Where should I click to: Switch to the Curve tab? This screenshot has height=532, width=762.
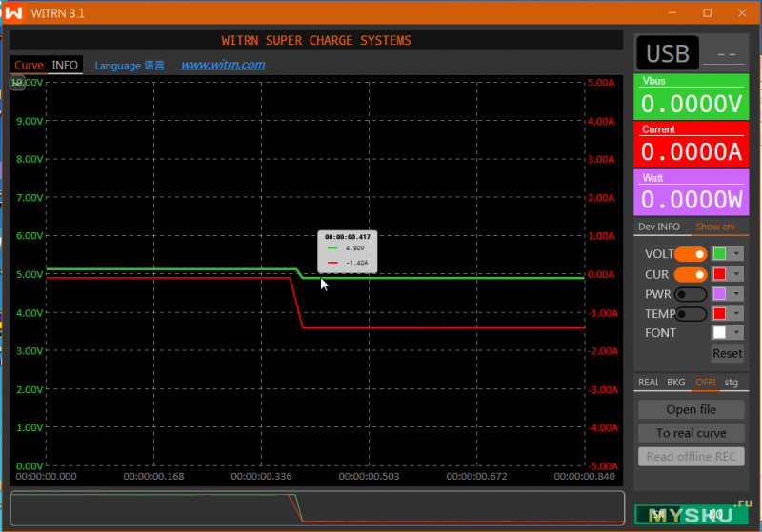29,65
